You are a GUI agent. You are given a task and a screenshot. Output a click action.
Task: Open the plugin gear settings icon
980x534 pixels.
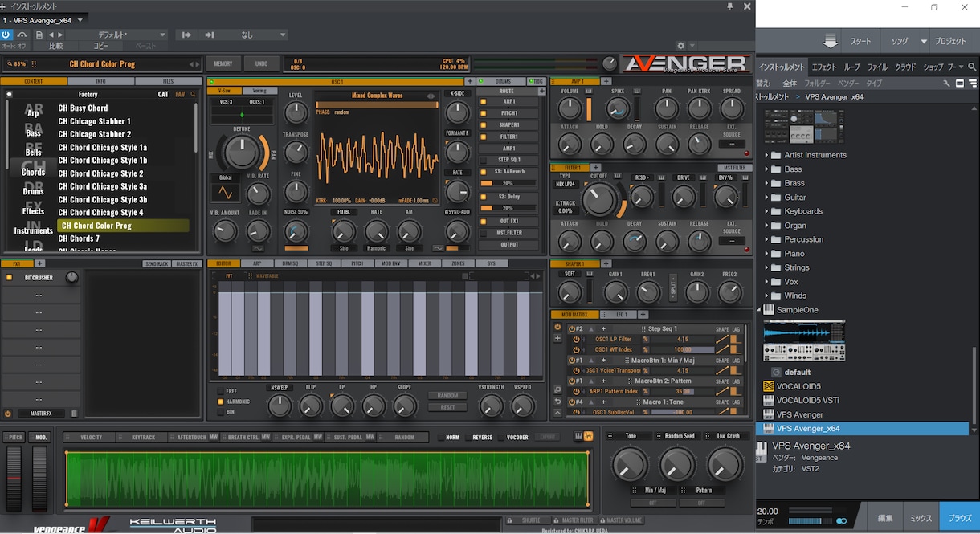(x=681, y=46)
